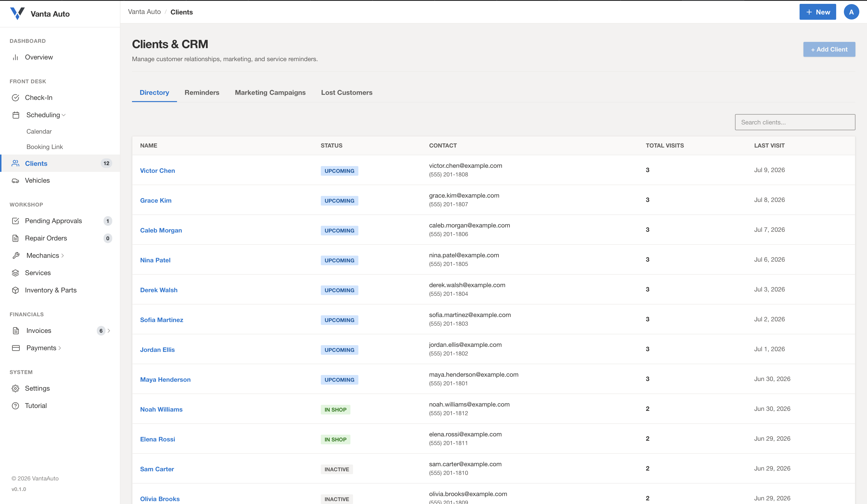This screenshot has height=504, width=867.
Task: Open Victor Chen's client profile
Action: pos(157,170)
